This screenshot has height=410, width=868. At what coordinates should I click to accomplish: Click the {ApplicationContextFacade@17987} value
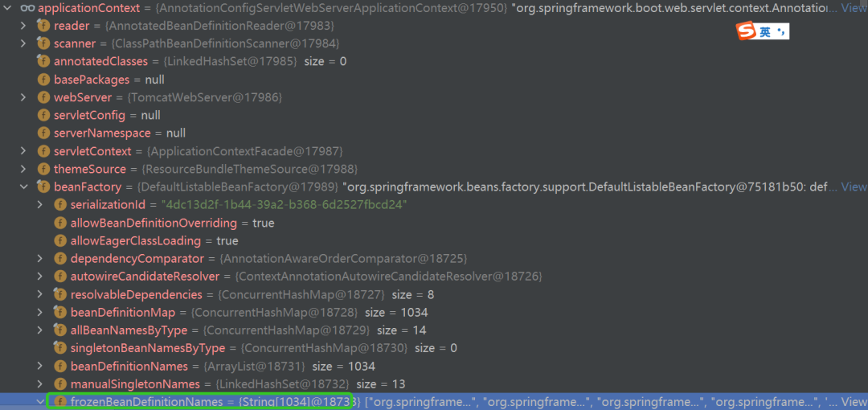[244, 151]
